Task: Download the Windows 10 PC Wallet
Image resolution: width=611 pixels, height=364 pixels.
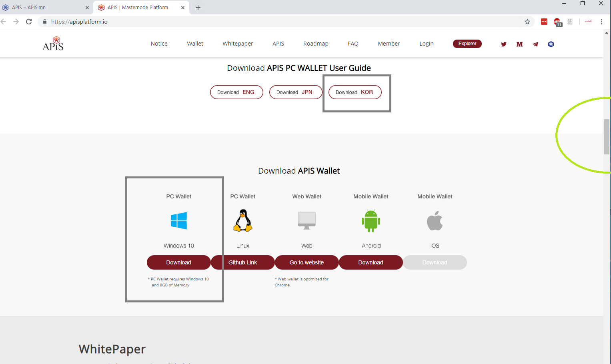Action: click(x=179, y=262)
